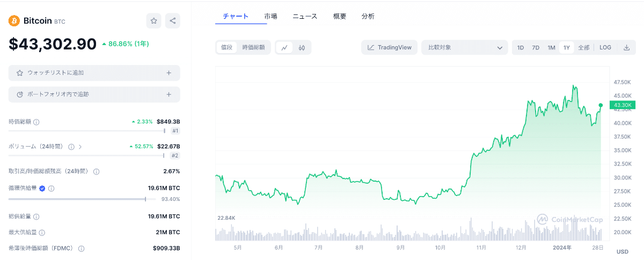
Task: Expand ウォッチリストに追加 with the plus
Action: 169,73
